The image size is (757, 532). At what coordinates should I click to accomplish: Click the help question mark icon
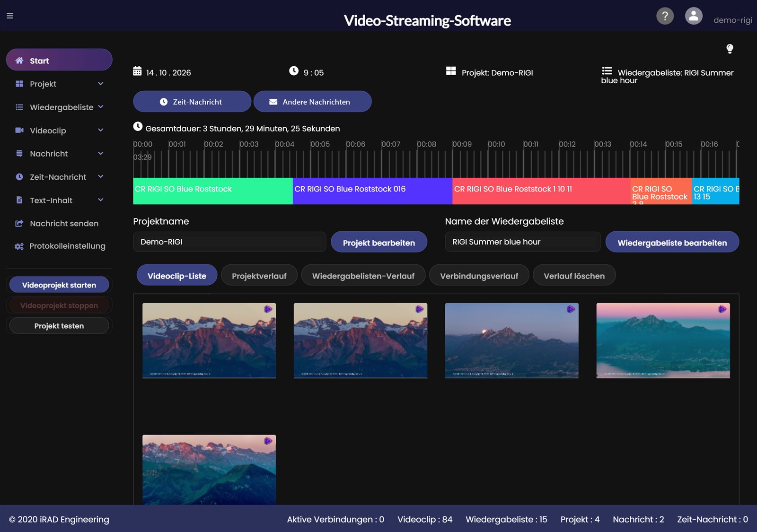(665, 16)
